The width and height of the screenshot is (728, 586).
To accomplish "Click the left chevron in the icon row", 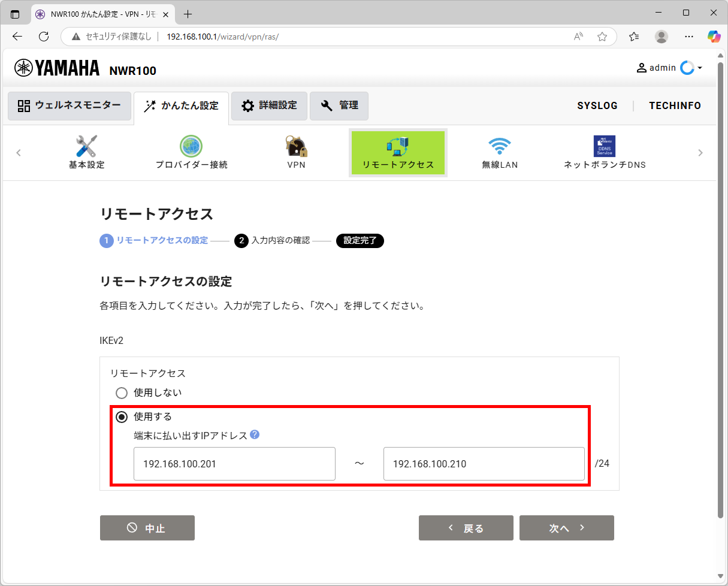I will tap(19, 152).
